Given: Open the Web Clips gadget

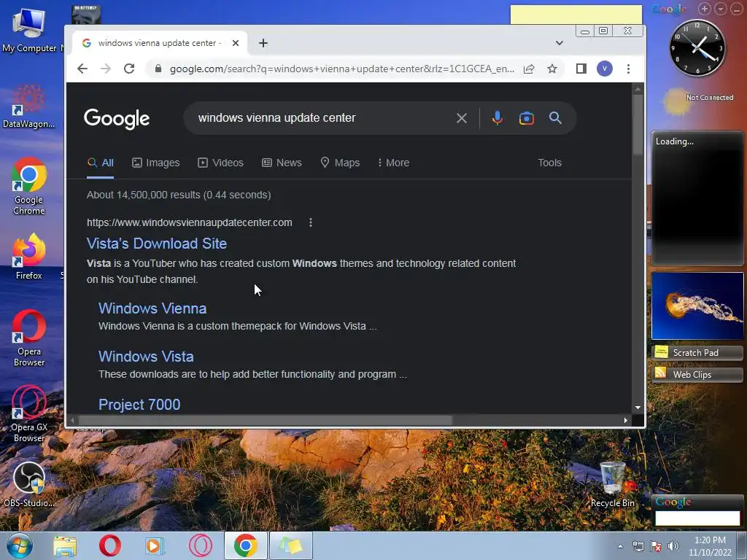Looking at the screenshot, I should coord(697,375).
